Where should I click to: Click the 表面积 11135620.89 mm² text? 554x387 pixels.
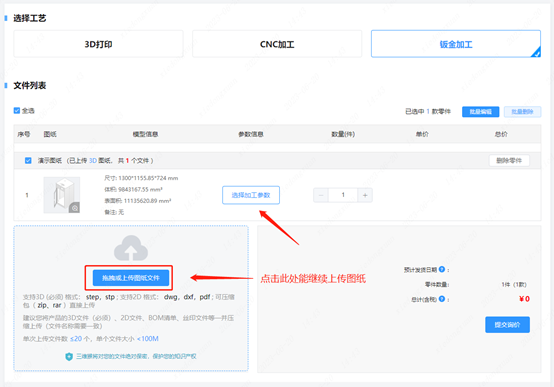pos(137,201)
